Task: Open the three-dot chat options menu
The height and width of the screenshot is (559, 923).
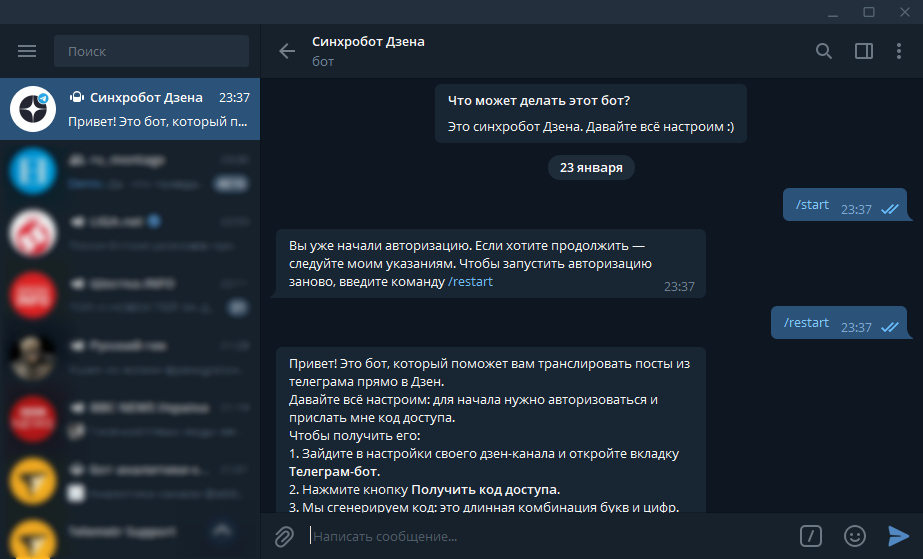Action: (x=898, y=51)
